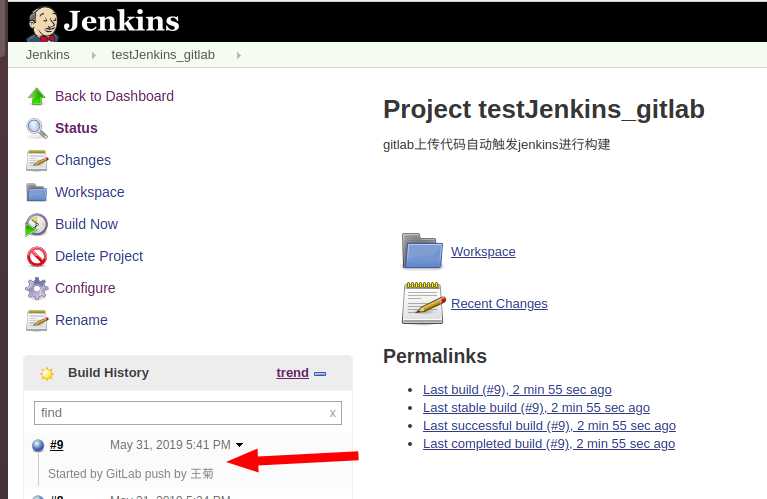
Task: Click the Changes notepad icon
Action: pyautogui.click(x=37, y=160)
